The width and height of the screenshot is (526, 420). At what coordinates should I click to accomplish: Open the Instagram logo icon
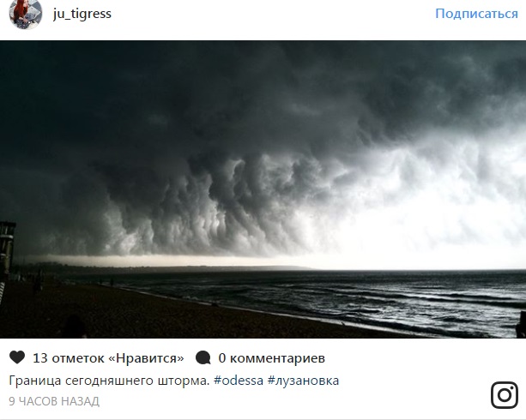click(x=505, y=395)
